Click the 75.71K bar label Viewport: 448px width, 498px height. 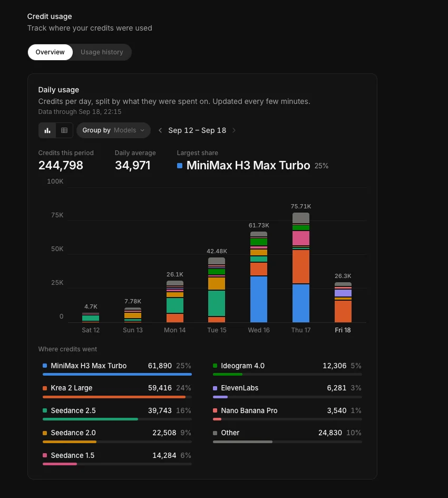[x=301, y=206]
